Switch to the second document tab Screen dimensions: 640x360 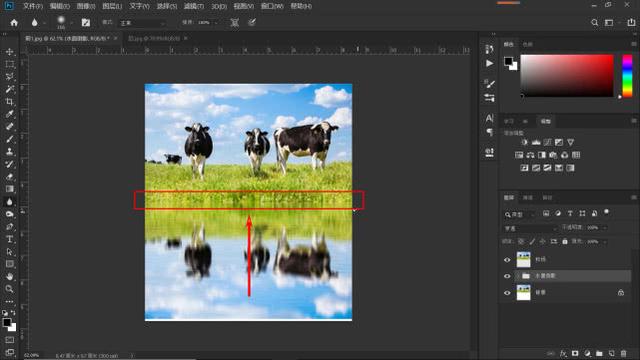pos(154,38)
